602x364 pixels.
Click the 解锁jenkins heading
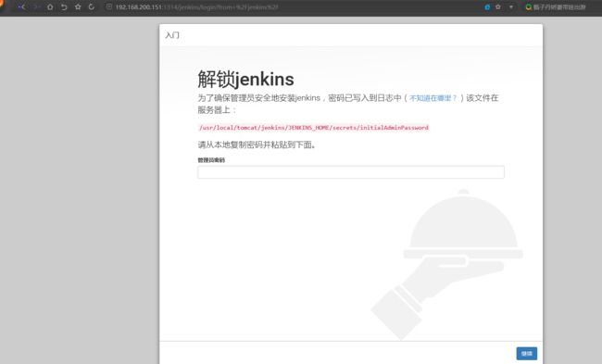tap(245, 80)
